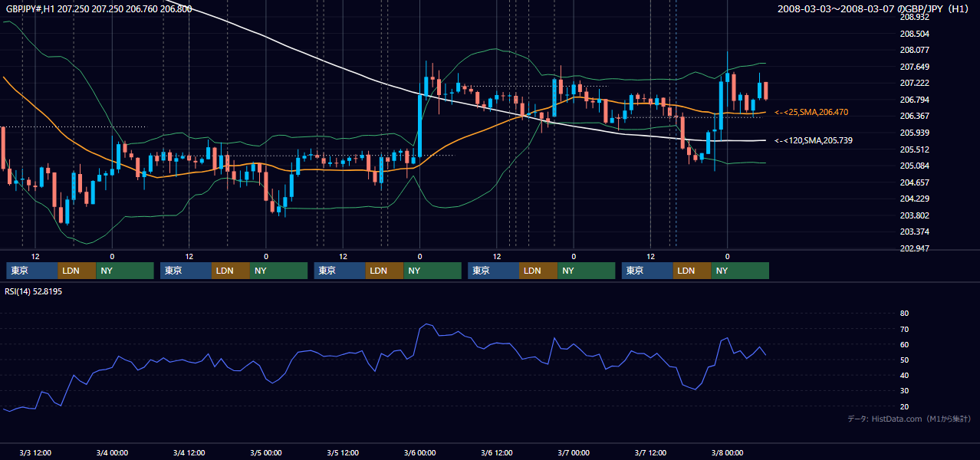
Task: Click price axis label 205.512
Action: click(x=915, y=149)
